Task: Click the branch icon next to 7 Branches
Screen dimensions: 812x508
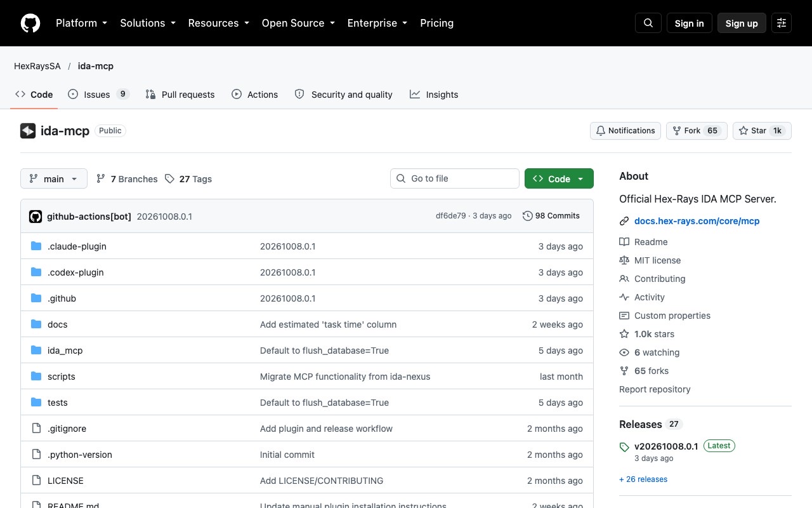Action: point(101,179)
